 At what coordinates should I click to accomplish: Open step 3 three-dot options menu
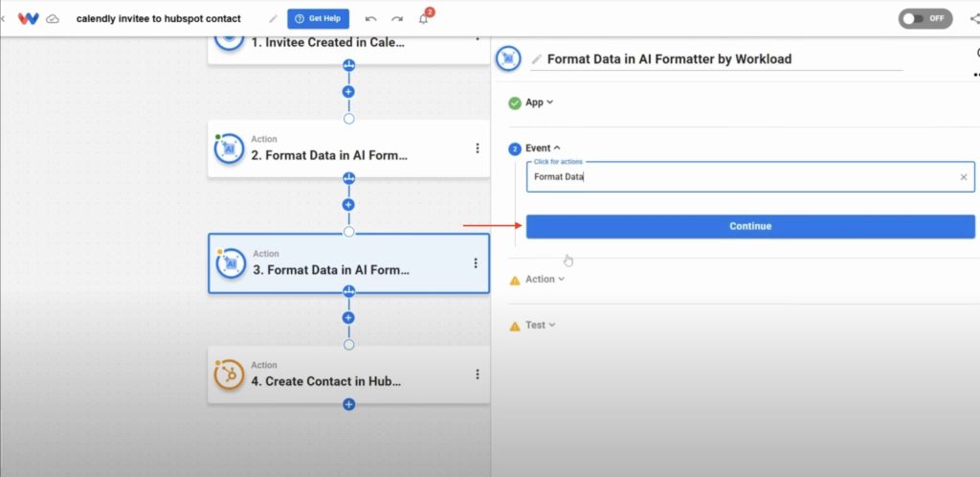[x=477, y=262]
